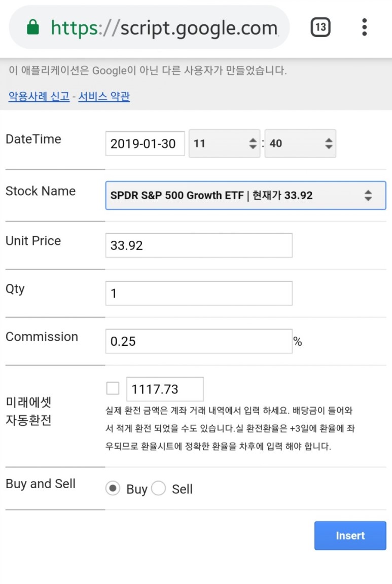The image size is (392, 584).
Task: Select the Buy radio button
Action: click(113, 488)
